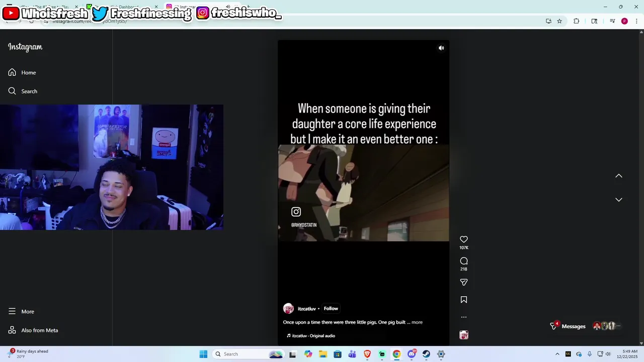644x362 pixels.
Task: Click the audio thumbnail below the reel action icons
Action: point(464,335)
